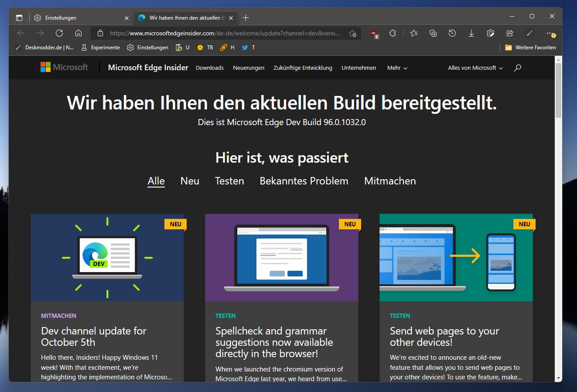This screenshot has width=577, height=392.
Task: Open 'Dev channel update for October 5th' article
Action: tap(94, 337)
